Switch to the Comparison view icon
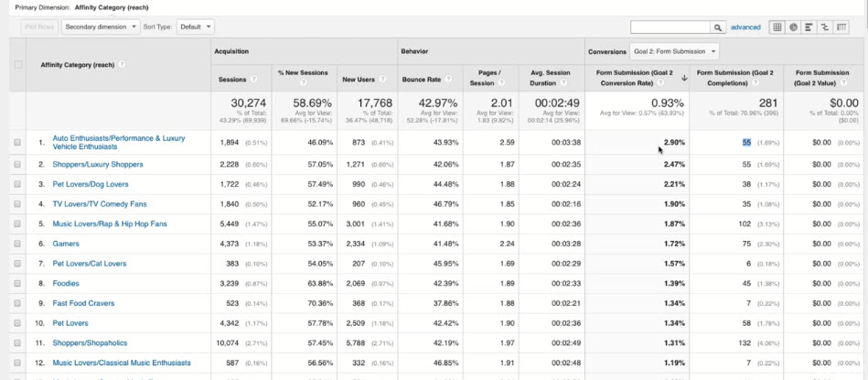The height and width of the screenshot is (380, 868). pos(826,27)
